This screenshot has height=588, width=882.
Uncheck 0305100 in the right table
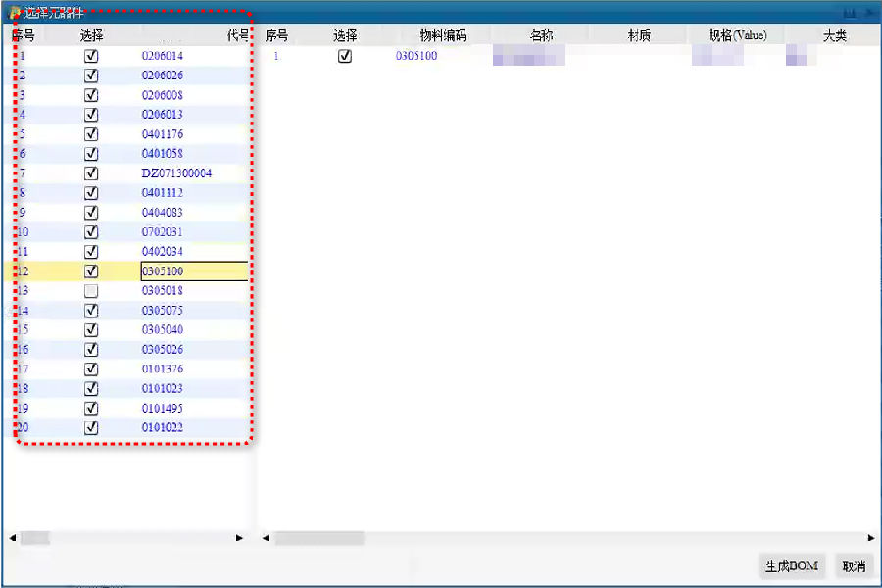coord(344,56)
